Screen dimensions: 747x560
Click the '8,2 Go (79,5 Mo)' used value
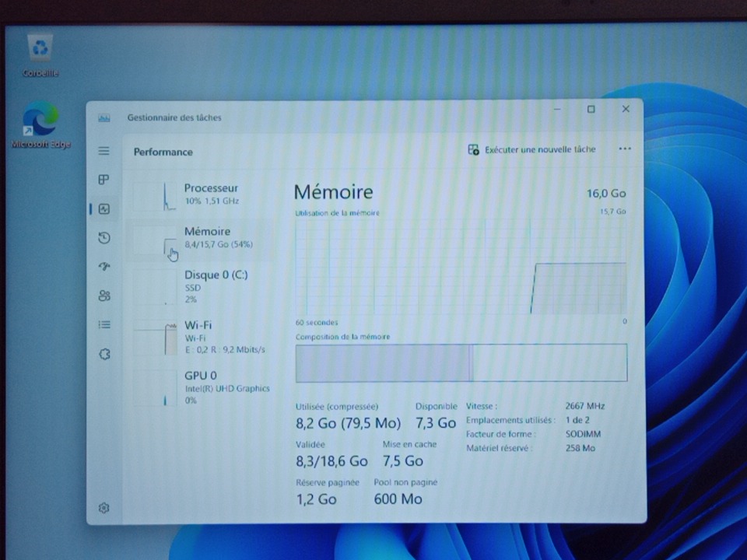pos(349,423)
